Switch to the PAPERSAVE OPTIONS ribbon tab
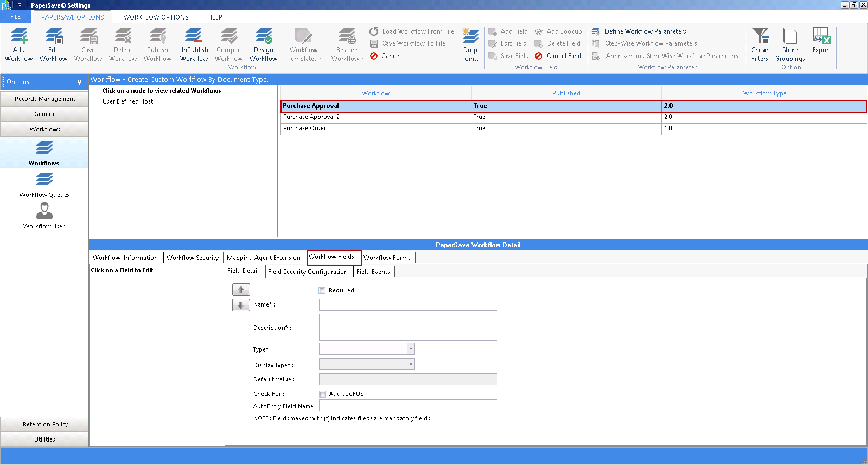 pyautogui.click(x=73, y=17)
